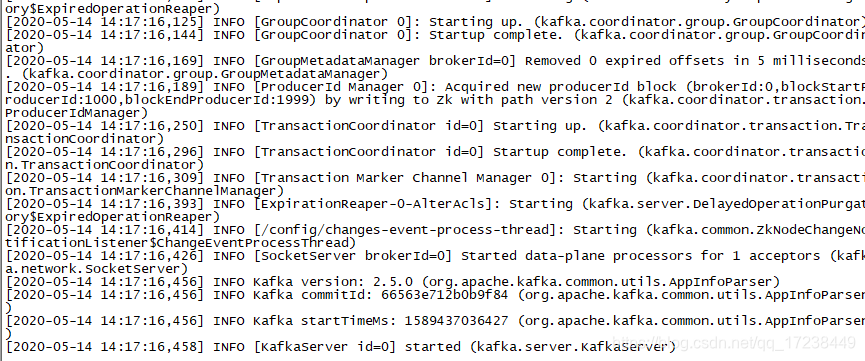This screenshot has height=361, width=865.
Task: Click the "GroupCoordinator 0]: Starting up" line
Action: tap(432, 22)
